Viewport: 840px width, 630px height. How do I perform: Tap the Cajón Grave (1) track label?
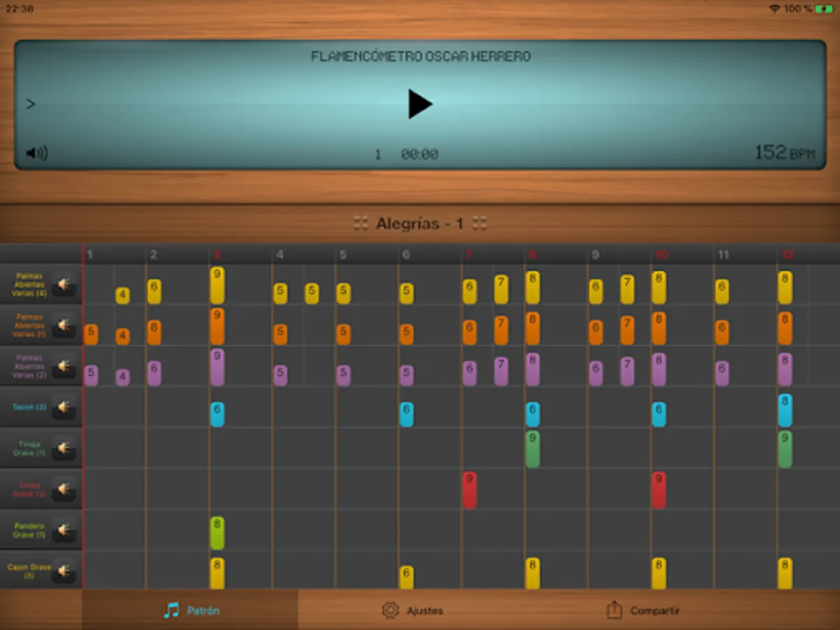pos(29,571)
